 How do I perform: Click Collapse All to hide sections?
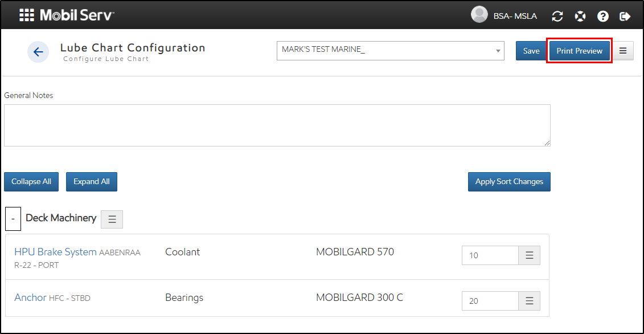(31, 181)
